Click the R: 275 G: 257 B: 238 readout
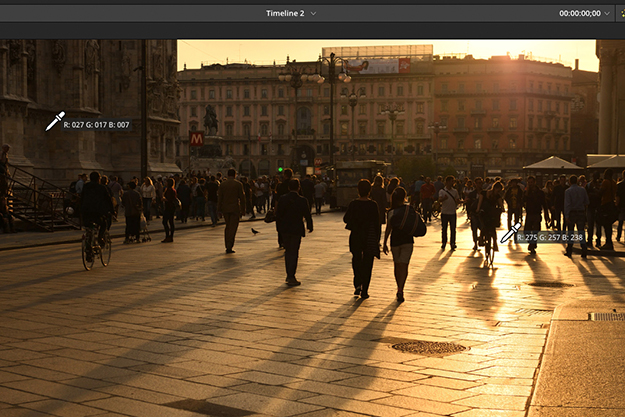Screen dimensions: 625x417 (x=550, y=238)
